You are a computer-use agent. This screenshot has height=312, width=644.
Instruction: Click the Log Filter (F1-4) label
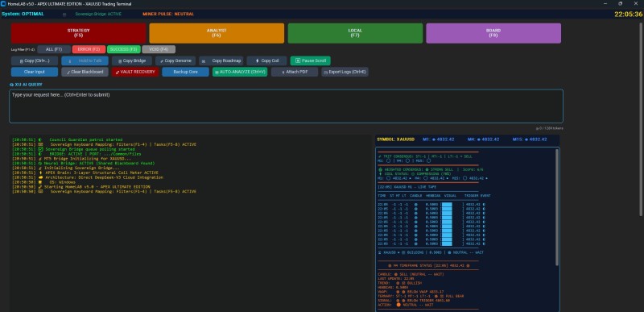(23, 49)
